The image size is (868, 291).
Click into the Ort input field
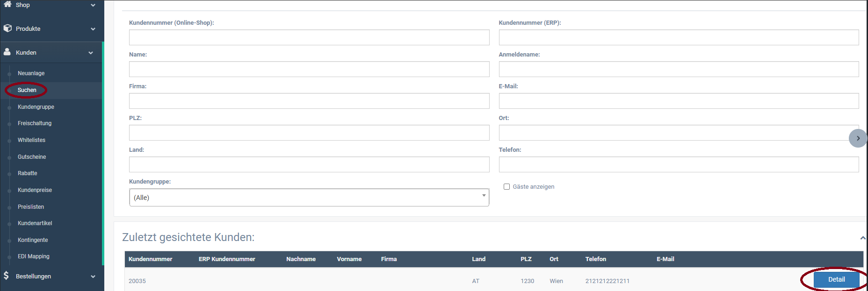point(679,133)
